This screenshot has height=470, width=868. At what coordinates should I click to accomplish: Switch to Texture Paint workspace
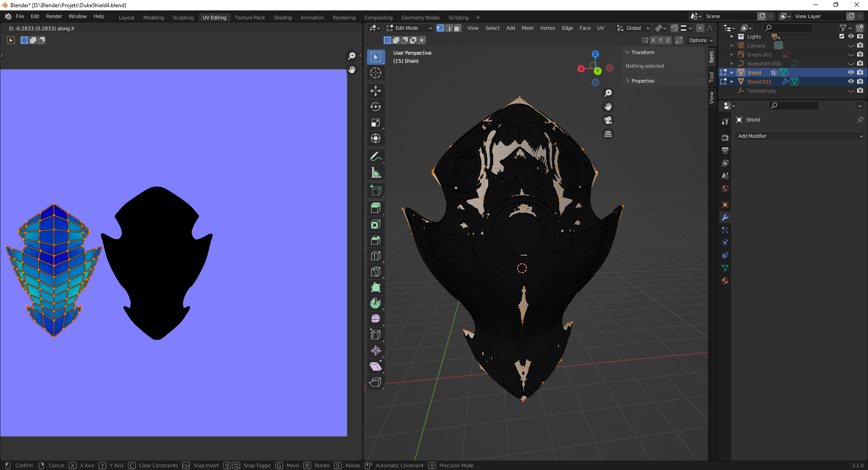[250, 18]
